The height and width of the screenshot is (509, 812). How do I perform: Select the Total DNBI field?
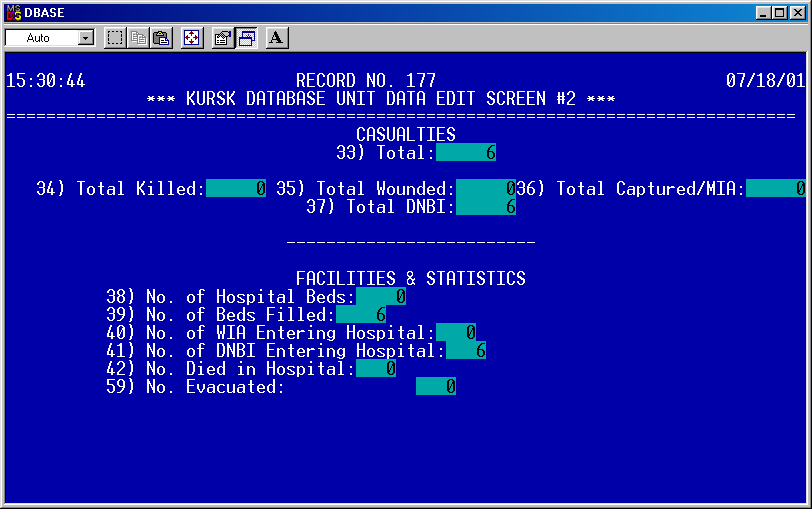point(485,207)
